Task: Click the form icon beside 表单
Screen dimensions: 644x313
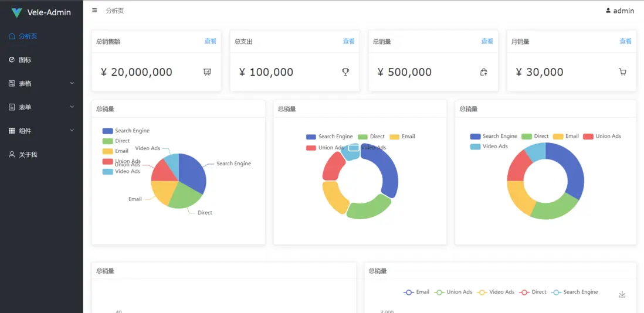Action: (x=12, y=107)
